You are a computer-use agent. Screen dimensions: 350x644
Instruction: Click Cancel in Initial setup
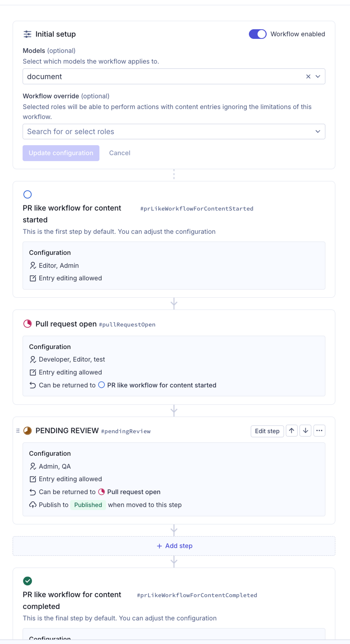(x=120, y=153)
